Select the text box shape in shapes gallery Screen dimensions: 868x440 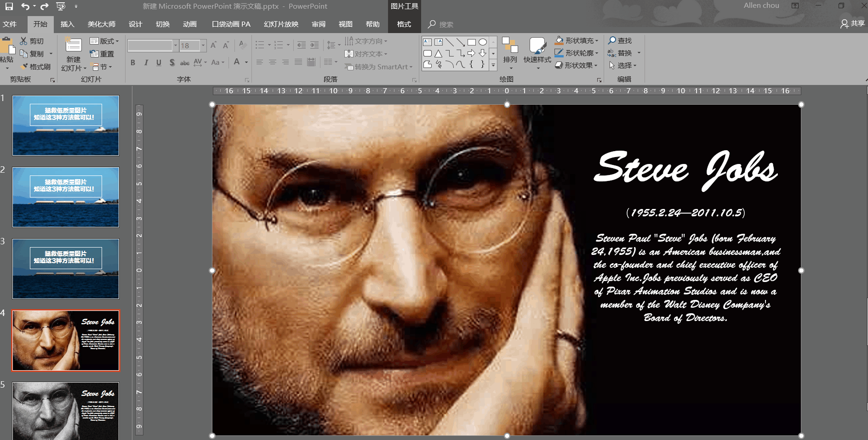(428, 42)
